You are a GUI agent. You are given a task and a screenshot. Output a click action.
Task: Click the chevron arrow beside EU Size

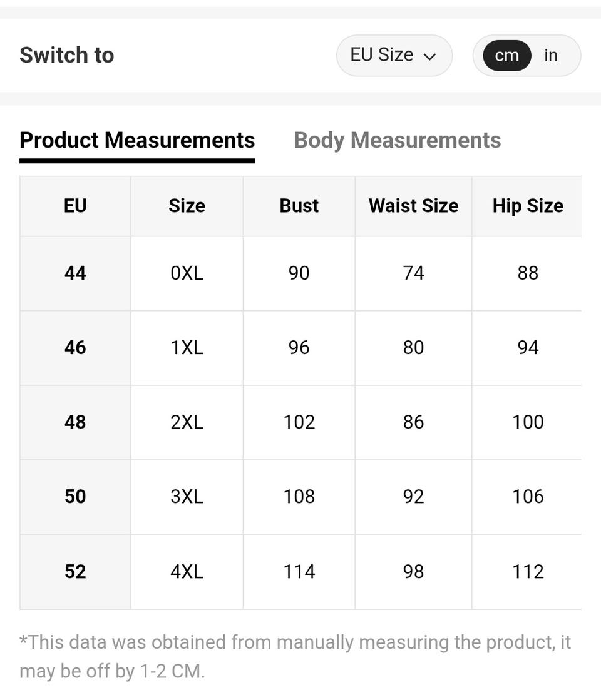(x=429, y=56)
